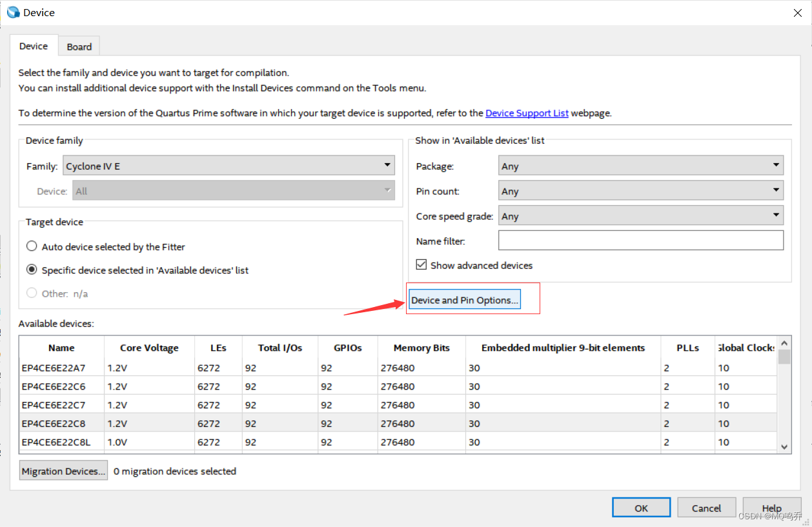Click the Quartus Device dialog title icon

tap(13, 12)
